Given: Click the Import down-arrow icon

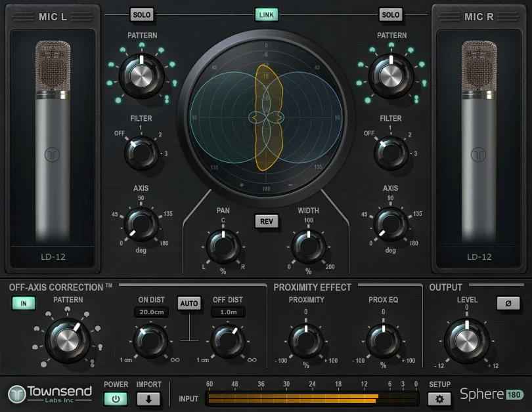Looking at the screenshot, I should click(x=148, y=398).
